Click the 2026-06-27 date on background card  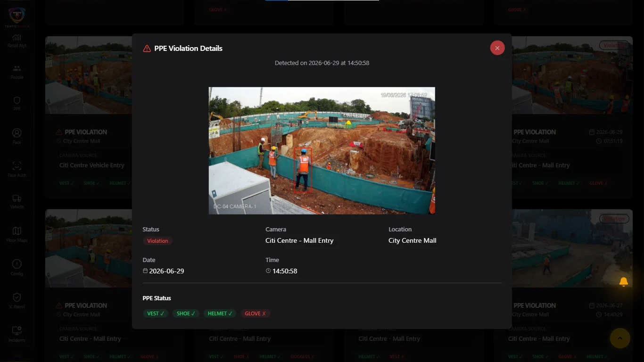[x=609, y=305]
